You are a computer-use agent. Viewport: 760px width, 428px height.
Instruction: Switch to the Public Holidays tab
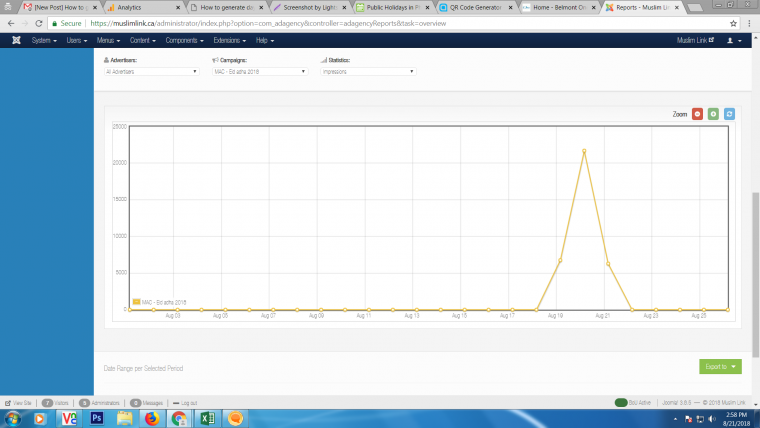pyautogui.click(x=392, y=7)
